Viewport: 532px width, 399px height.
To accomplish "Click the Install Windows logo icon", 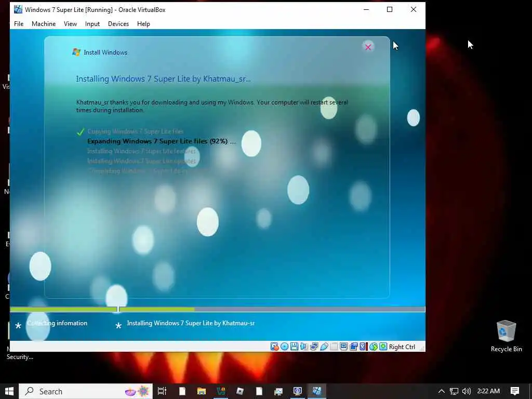I will (x=76, y=52).
